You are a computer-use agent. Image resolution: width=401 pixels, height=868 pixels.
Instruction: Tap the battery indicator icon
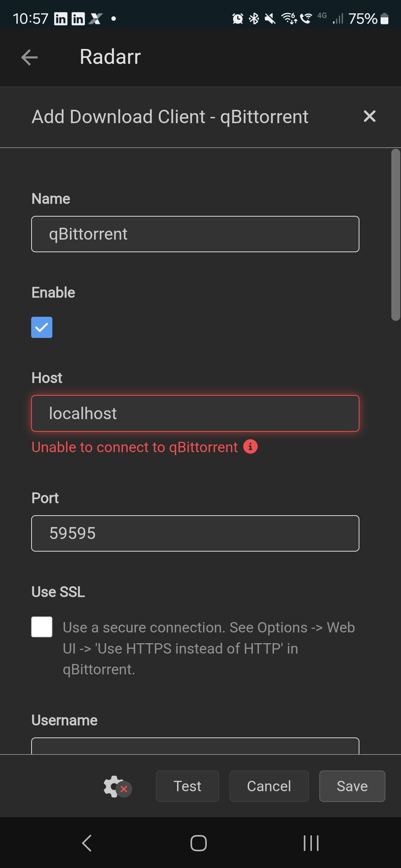click(385, 19)
